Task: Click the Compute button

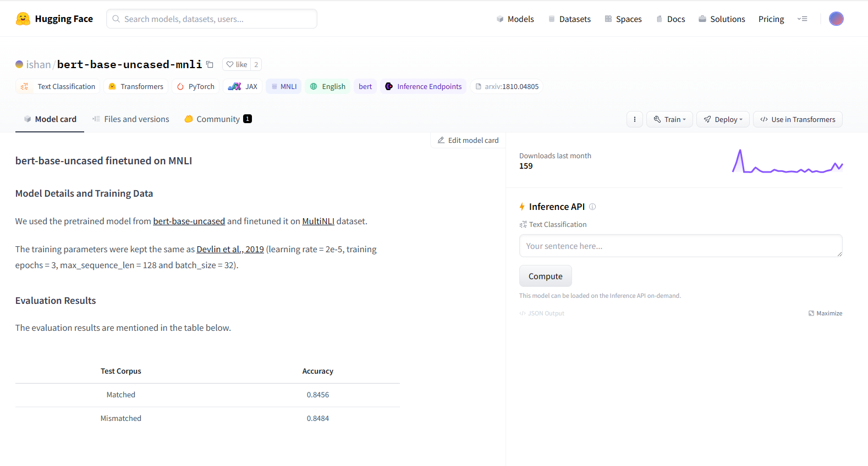Action: 546,276
